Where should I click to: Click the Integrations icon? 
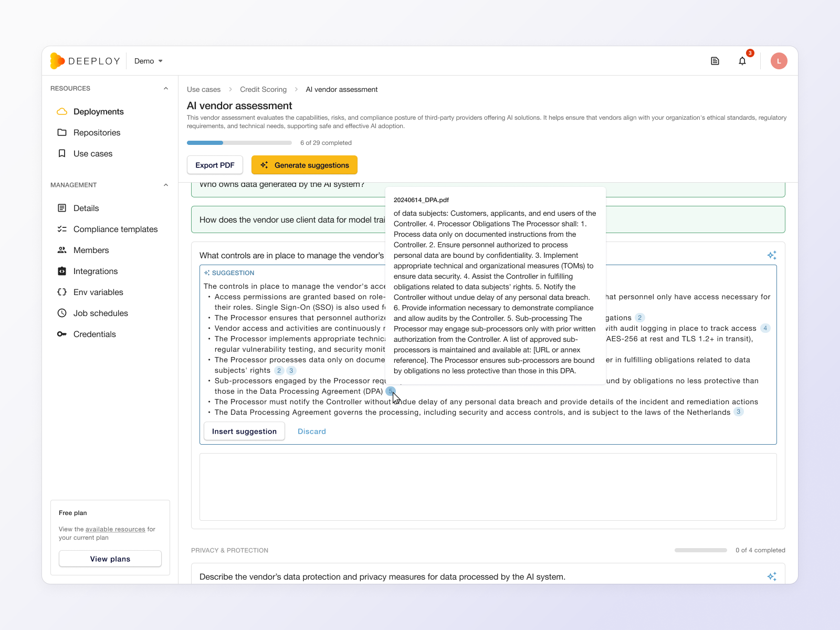pos(62,271)
